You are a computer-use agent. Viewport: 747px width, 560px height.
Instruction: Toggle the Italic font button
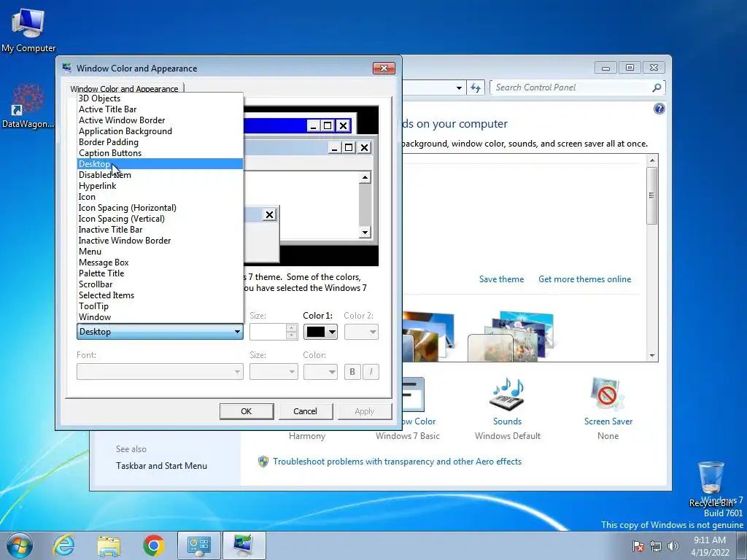tap(371, 372)
